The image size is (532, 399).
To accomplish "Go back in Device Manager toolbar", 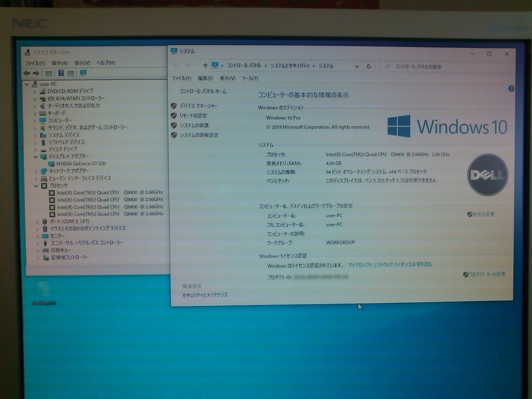I will tap(27, 73).
